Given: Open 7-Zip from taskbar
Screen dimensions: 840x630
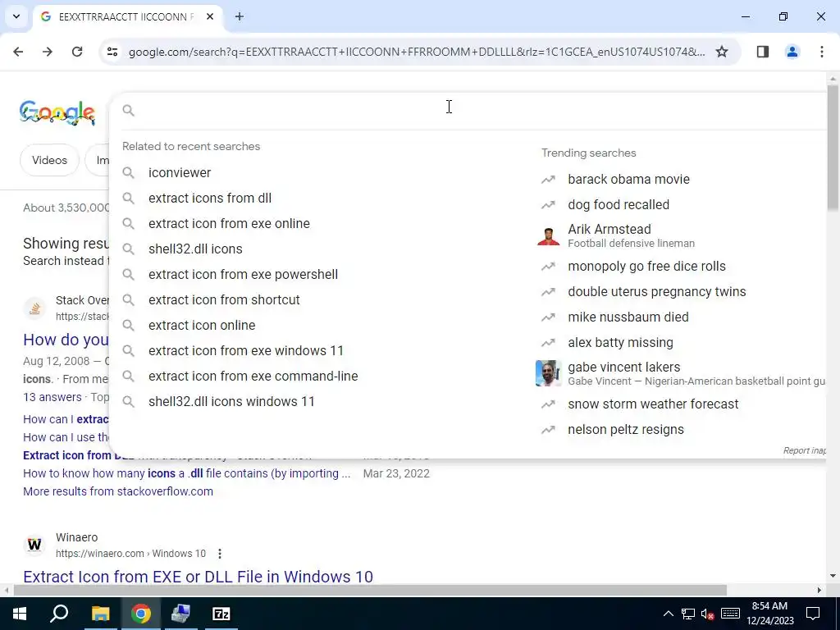Looking at the screenshot, I should [x=221, y=614].
